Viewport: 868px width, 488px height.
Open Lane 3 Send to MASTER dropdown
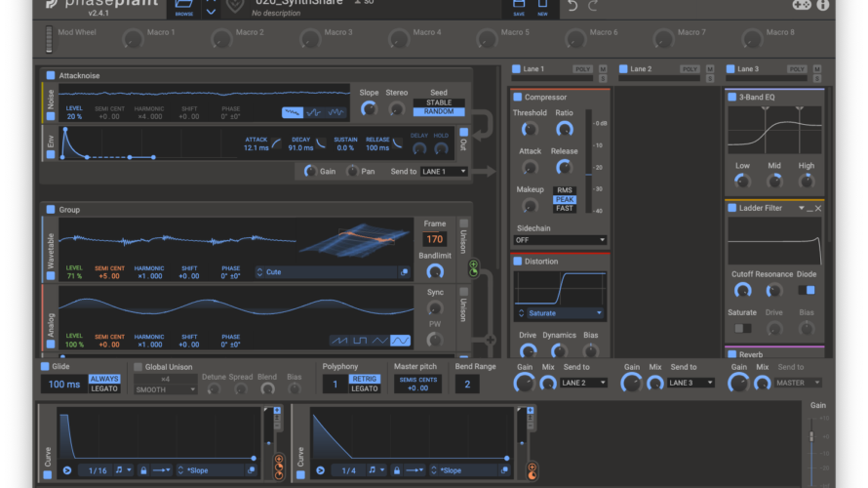coord(798,383)
